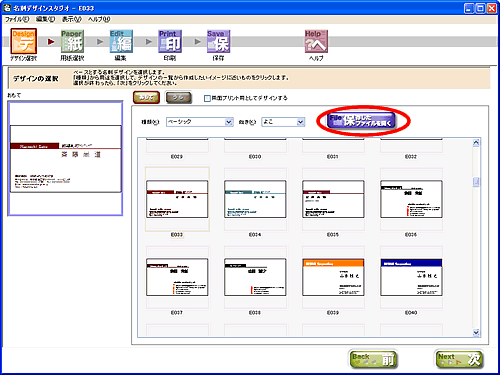Open the 表示 menu
This screenshot has height=375, width=500.
click(x=72, y=19)
